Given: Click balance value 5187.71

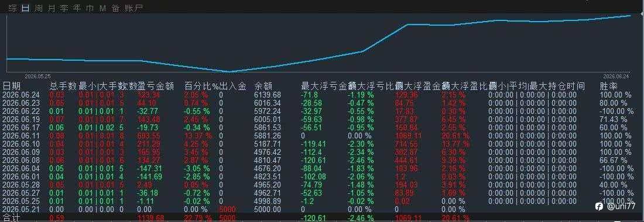Looking at the screenshot, I should (268, 144).
